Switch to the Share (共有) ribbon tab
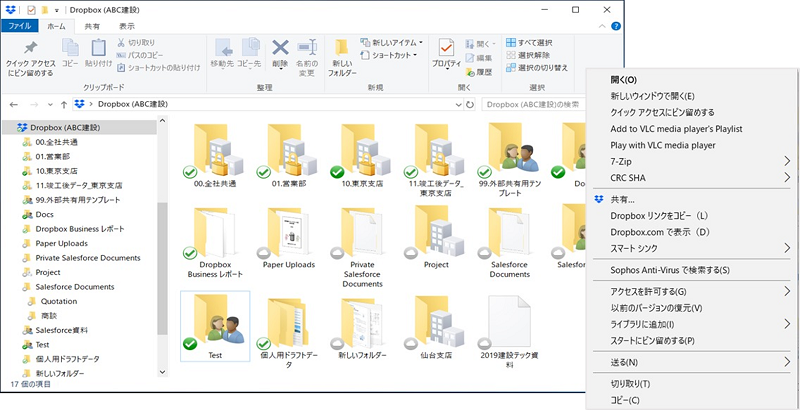The image size is (800, 410). tap(92, 26)
